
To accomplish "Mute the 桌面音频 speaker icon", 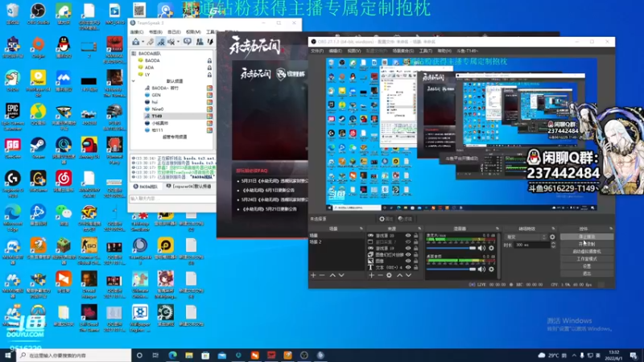I will pyautogui.click(x=481, y=269).
